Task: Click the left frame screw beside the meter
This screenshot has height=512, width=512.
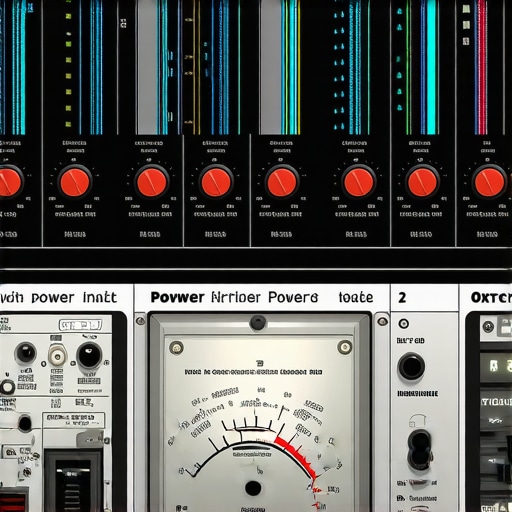Action: 141,321
